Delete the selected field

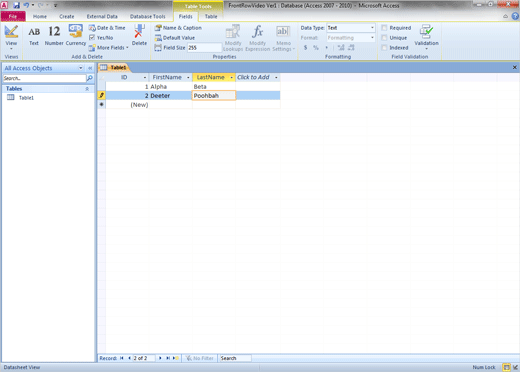(x=139, y=36)
